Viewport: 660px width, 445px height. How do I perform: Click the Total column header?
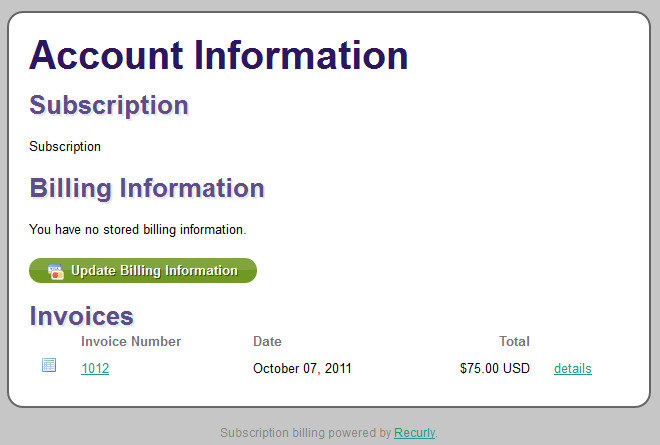click(514, 341)
